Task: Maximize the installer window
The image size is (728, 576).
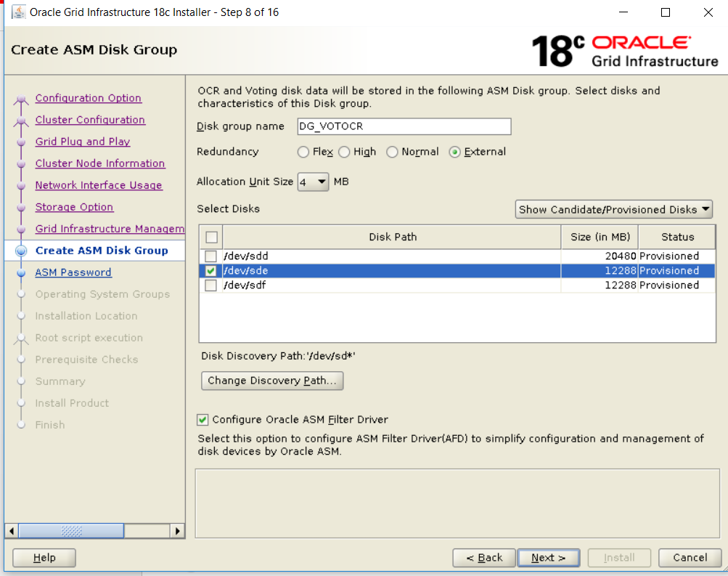Action: (x=666, y=12)
